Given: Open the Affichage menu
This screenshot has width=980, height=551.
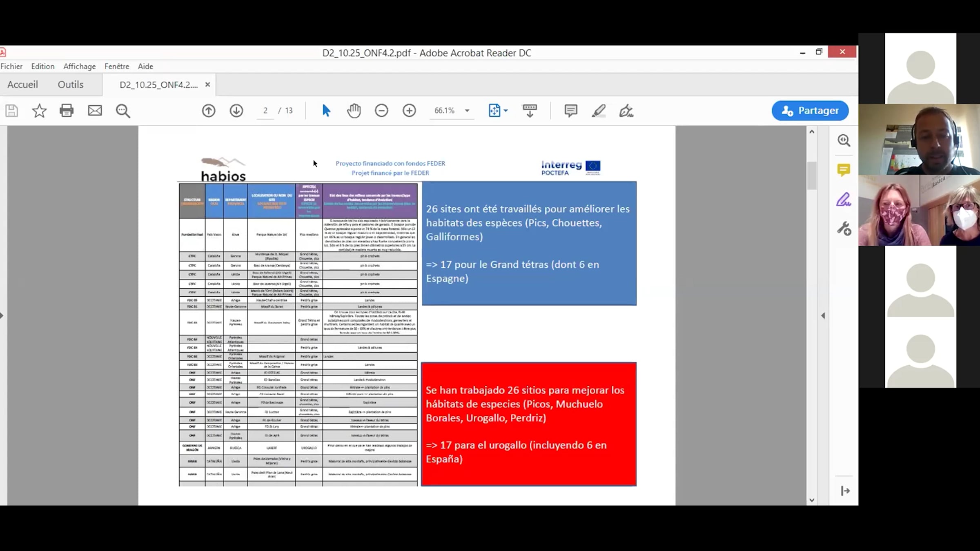Looking at the screenshot, I should (79, 66).
